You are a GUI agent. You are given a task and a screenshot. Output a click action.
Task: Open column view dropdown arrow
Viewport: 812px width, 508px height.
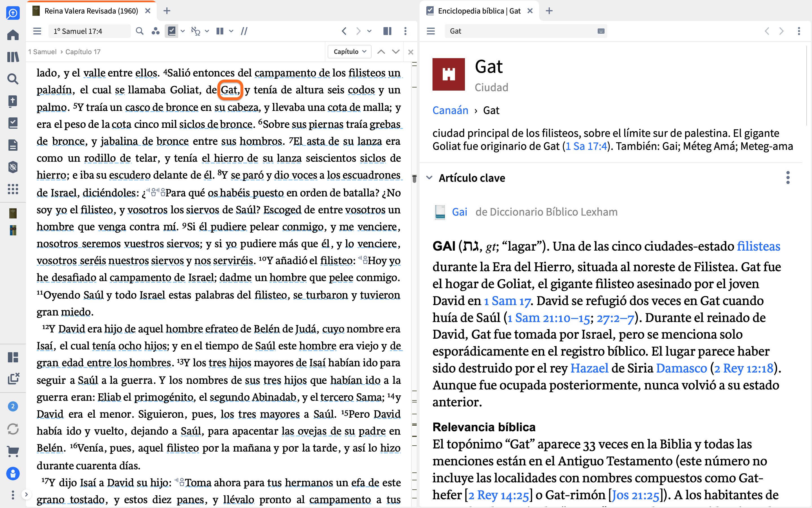click(231, 31)
